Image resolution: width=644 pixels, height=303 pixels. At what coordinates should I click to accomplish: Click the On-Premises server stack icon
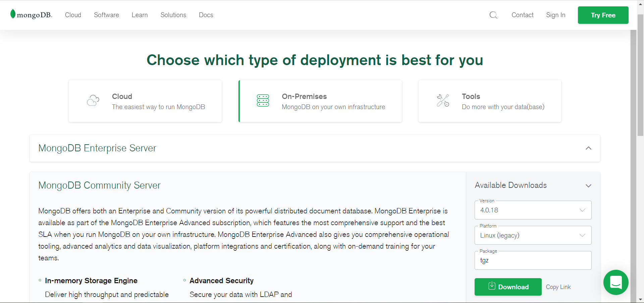(263, 101)
